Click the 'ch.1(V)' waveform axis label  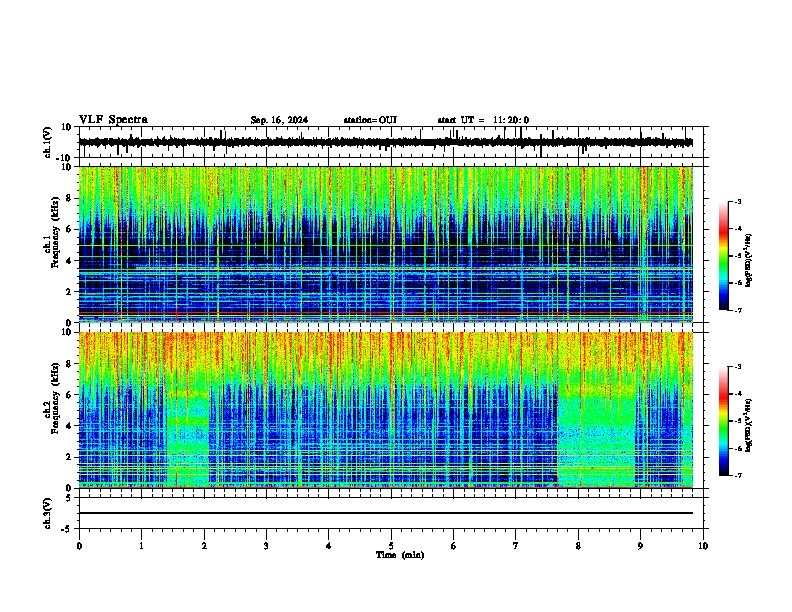(48, 142)
